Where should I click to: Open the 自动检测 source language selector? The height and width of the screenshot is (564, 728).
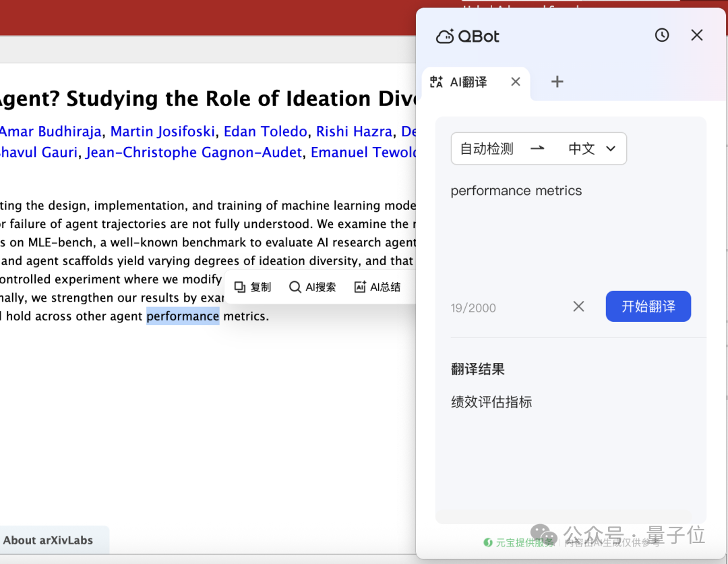point(487,148)
